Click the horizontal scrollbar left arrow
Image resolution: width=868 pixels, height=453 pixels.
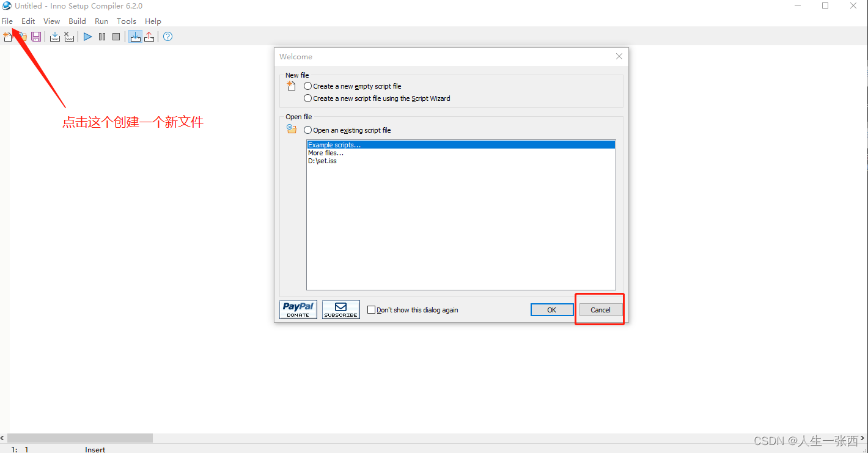click(x=3, y=438)
